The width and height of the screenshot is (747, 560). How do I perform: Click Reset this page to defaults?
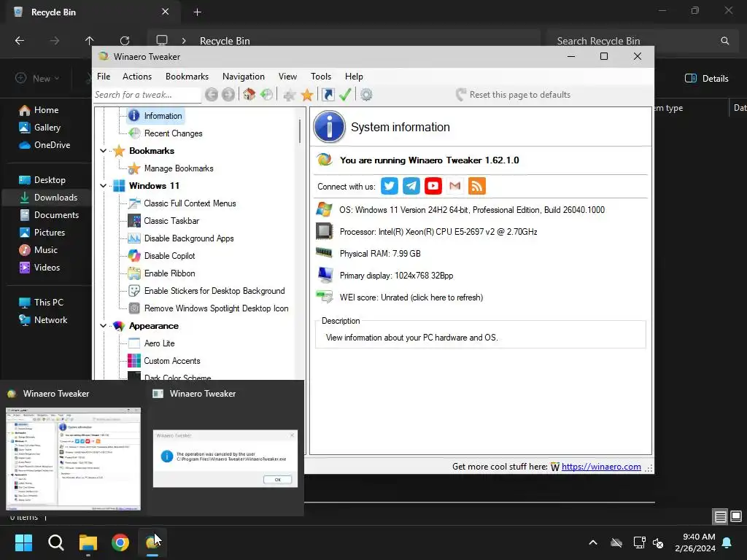click(513, 95)
